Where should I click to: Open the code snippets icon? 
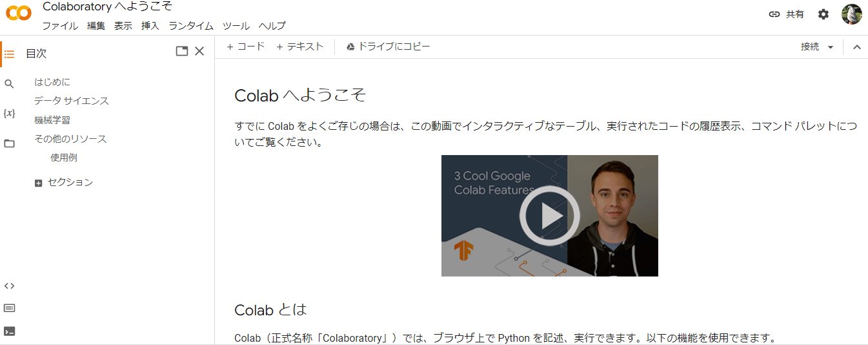[9, 286]
